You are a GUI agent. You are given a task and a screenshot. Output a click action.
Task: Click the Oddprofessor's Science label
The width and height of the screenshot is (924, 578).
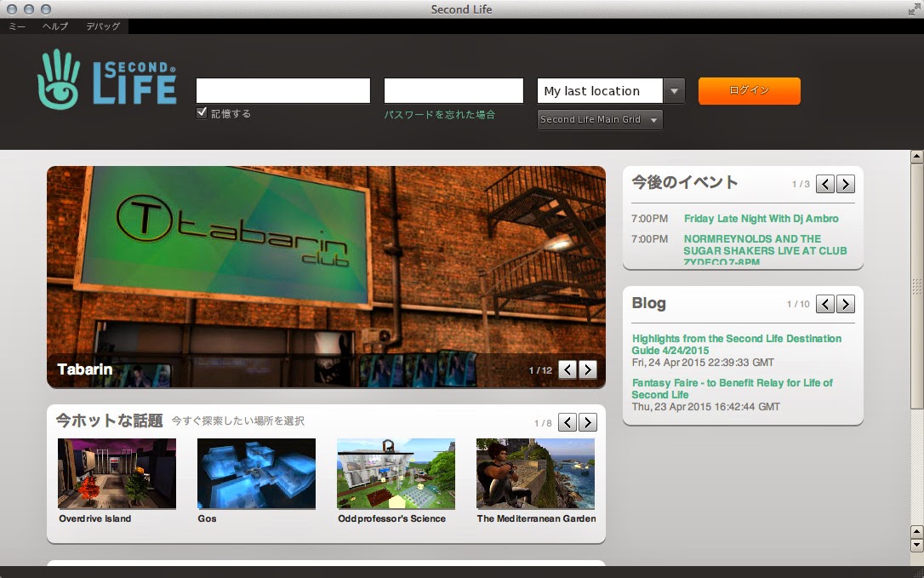coord(392,518)
